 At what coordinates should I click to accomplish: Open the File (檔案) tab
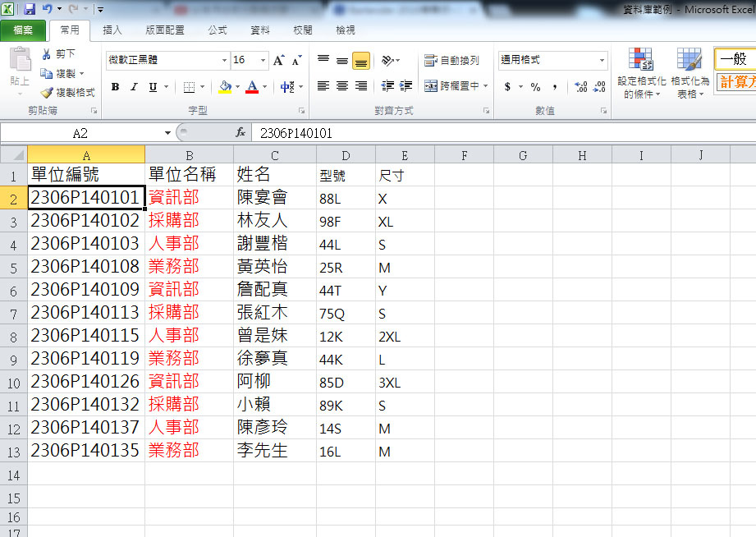click(23, 30)
